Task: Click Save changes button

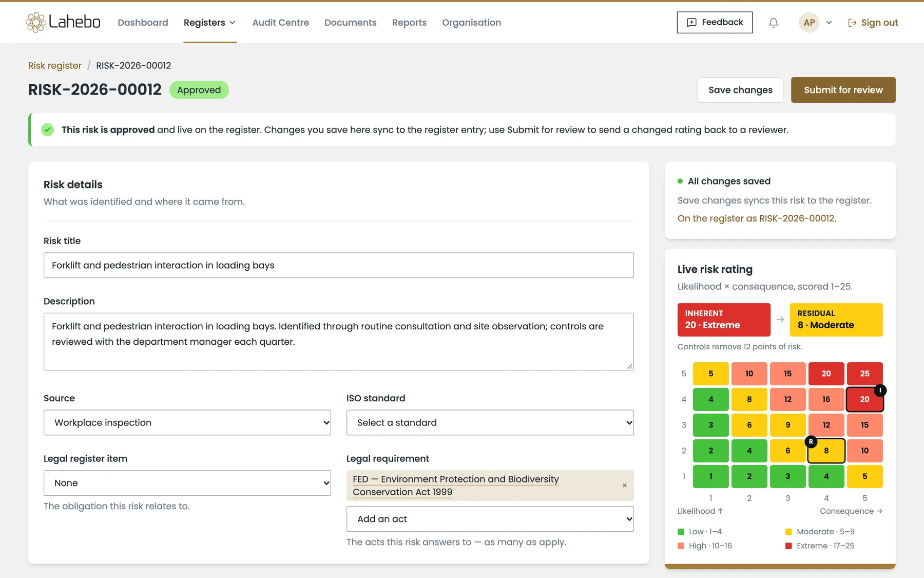Action: 740,90
